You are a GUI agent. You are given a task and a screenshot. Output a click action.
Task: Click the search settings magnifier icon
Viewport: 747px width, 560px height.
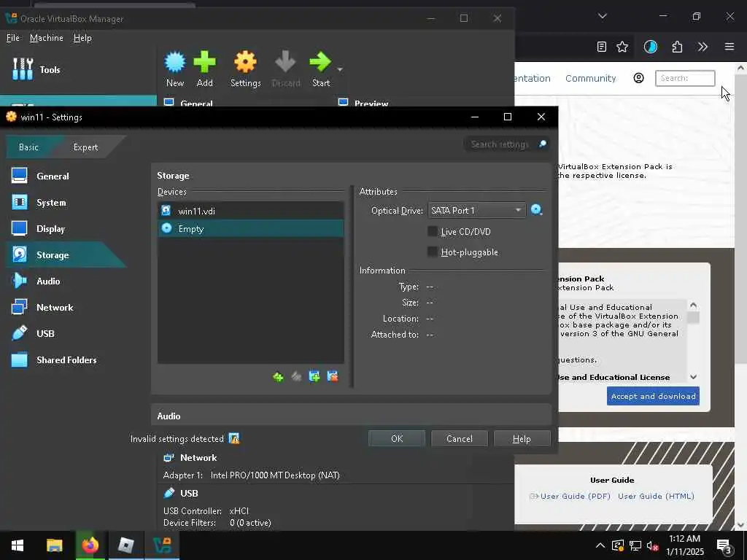click(542, 144)
